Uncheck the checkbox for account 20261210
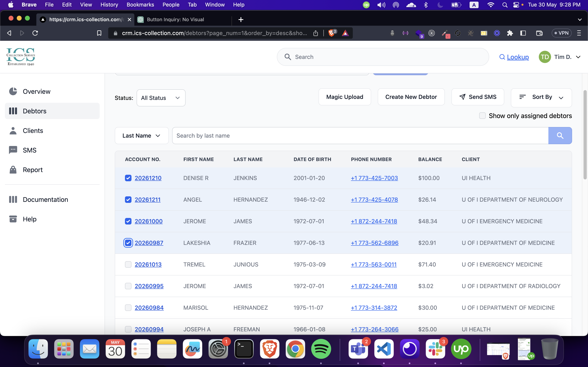Image resolution: width=588 pixels, height=367 pixels. pyautogui.click(x=128, y=178)
